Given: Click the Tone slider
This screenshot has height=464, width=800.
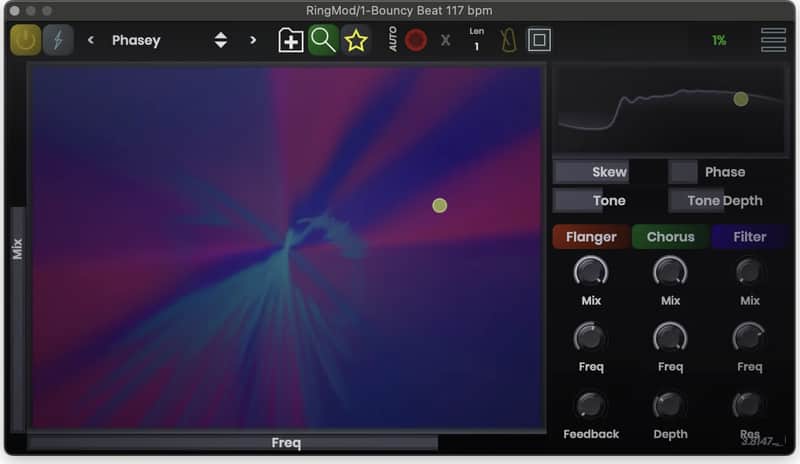Looking at the screenshot, I should point(609,201).
